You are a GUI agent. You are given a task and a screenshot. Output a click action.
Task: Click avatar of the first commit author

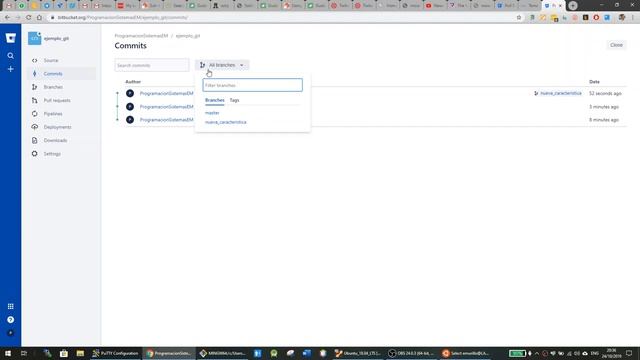[x=130, y=93]
